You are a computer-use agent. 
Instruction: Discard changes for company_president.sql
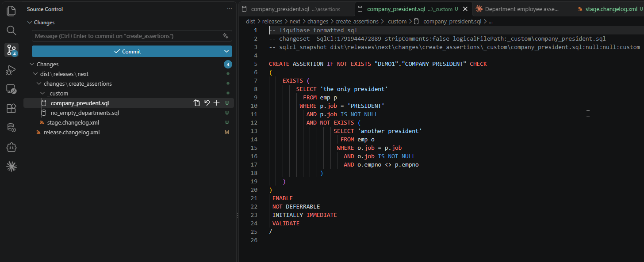coord(207,103)
